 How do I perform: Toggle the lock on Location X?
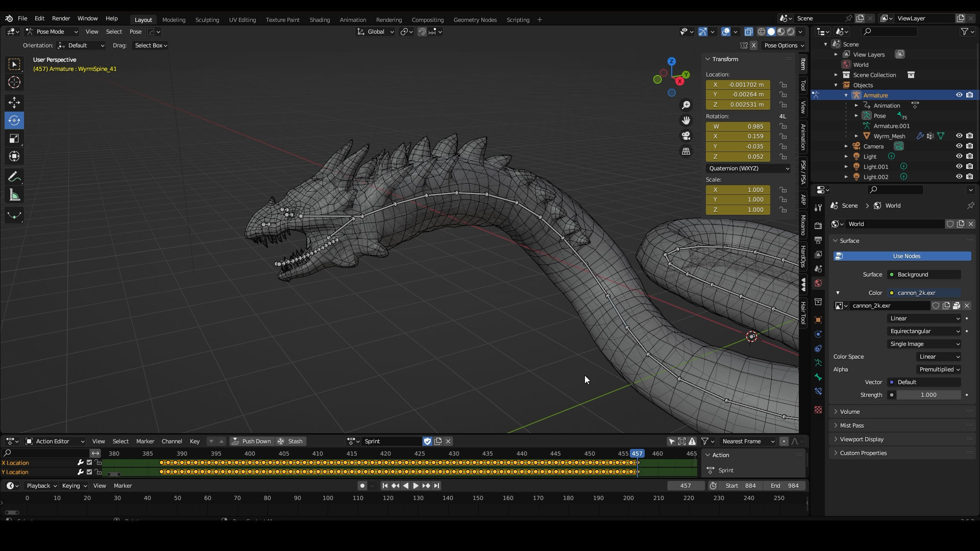(782, 85)
